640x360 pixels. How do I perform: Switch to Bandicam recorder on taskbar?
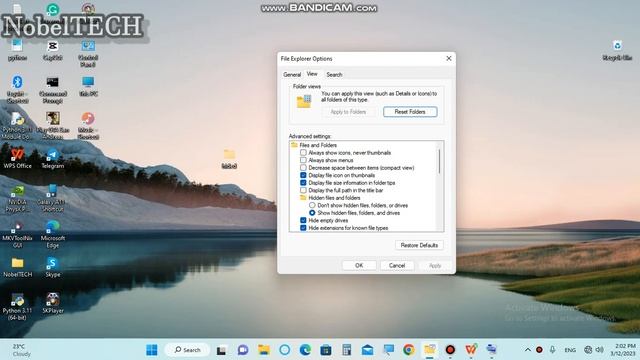[x=450, y=350]
